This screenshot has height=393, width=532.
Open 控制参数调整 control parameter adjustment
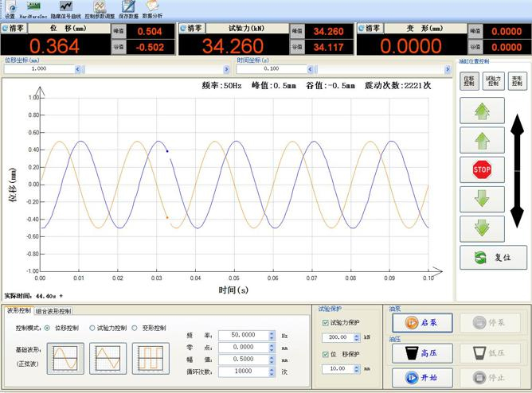pyautogui.click(x=100, y=10)
